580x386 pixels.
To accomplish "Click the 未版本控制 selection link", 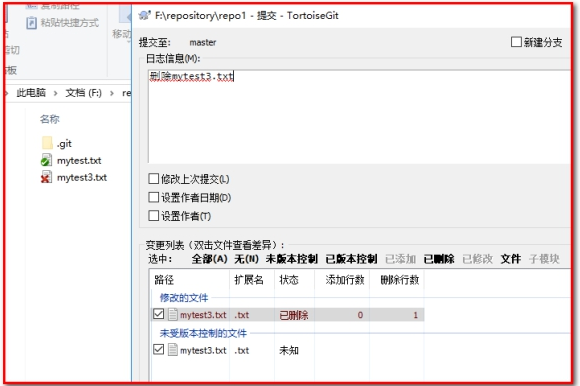I will 291,259.
